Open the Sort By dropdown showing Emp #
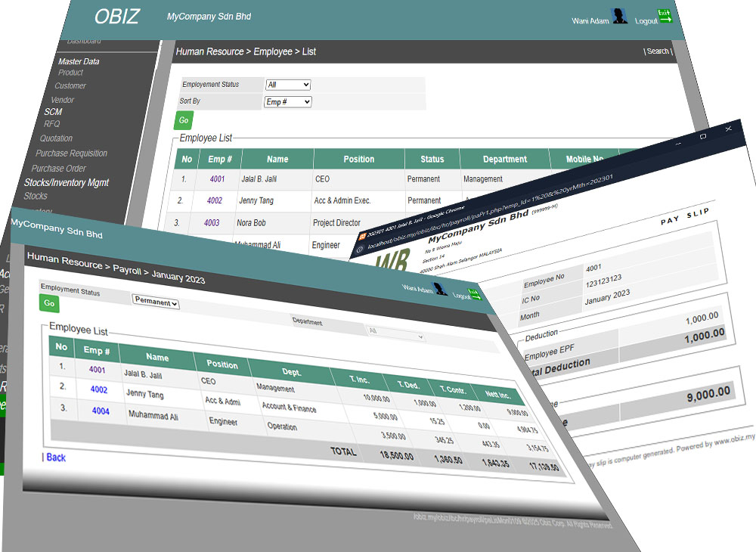The width and height of the screenshot is (756, 552). coord(288,102)
